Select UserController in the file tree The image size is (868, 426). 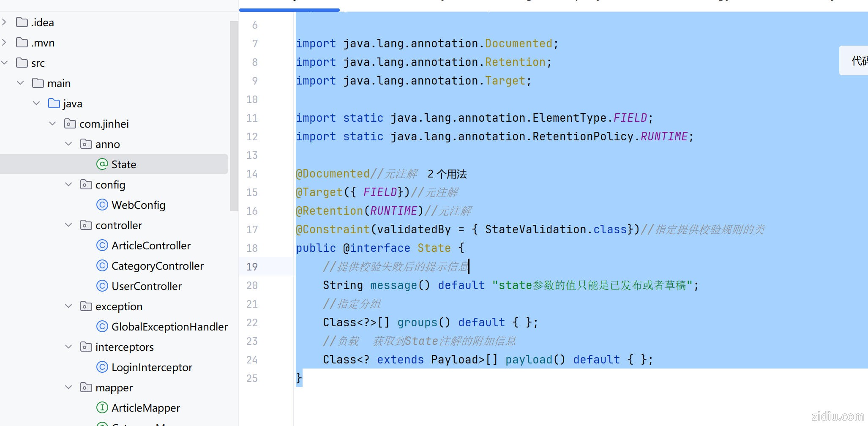pos(146,286)
